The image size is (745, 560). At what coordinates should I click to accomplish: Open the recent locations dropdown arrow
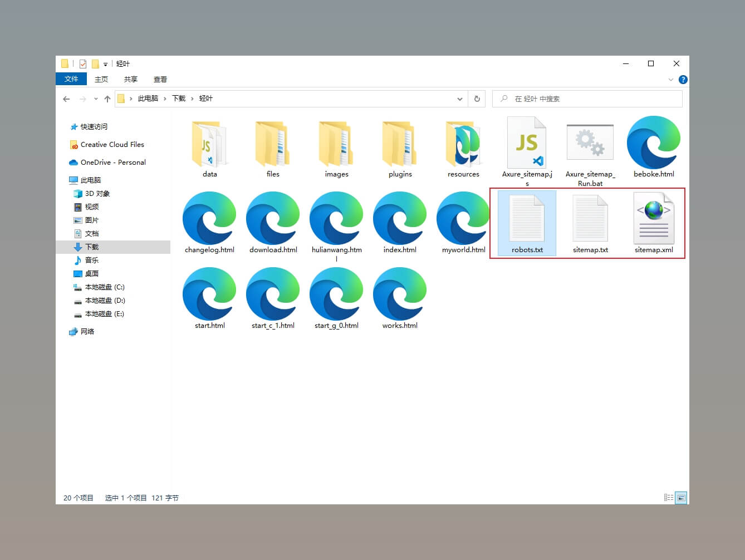coord(96,99)
